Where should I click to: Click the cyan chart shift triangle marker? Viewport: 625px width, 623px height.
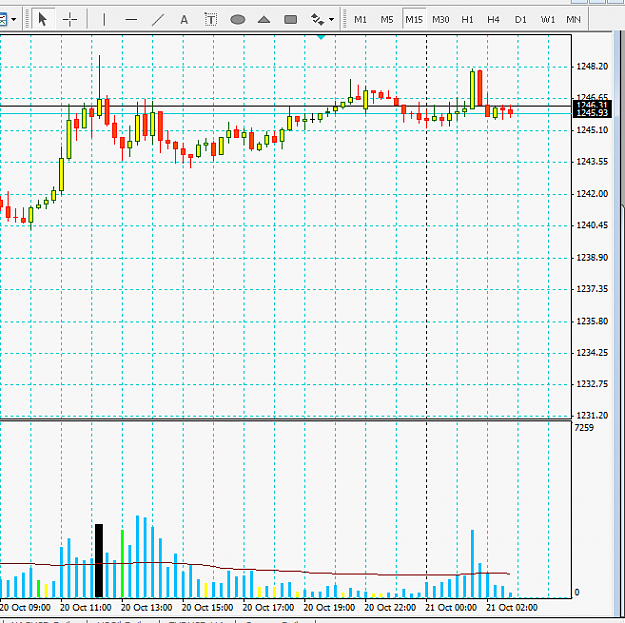coord(321,37)
